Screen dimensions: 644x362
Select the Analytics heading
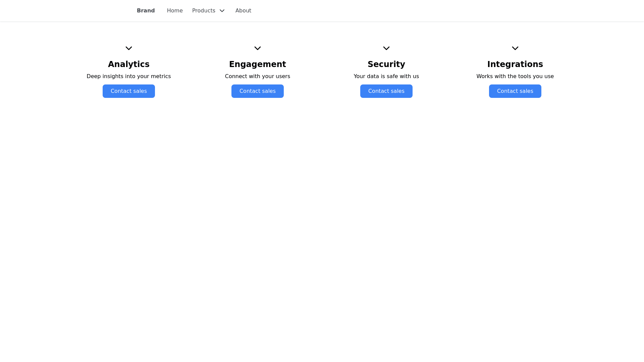[x=129, y=64]
